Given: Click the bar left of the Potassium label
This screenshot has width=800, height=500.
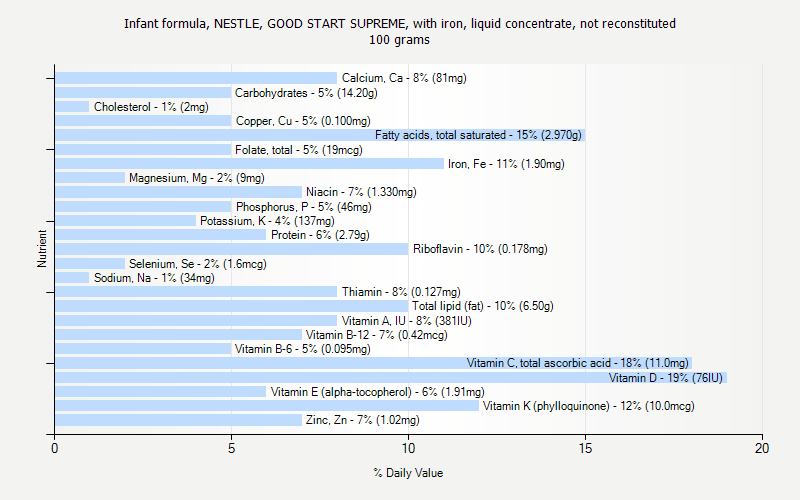Looking at the screenshot, I should click(126, 221).
